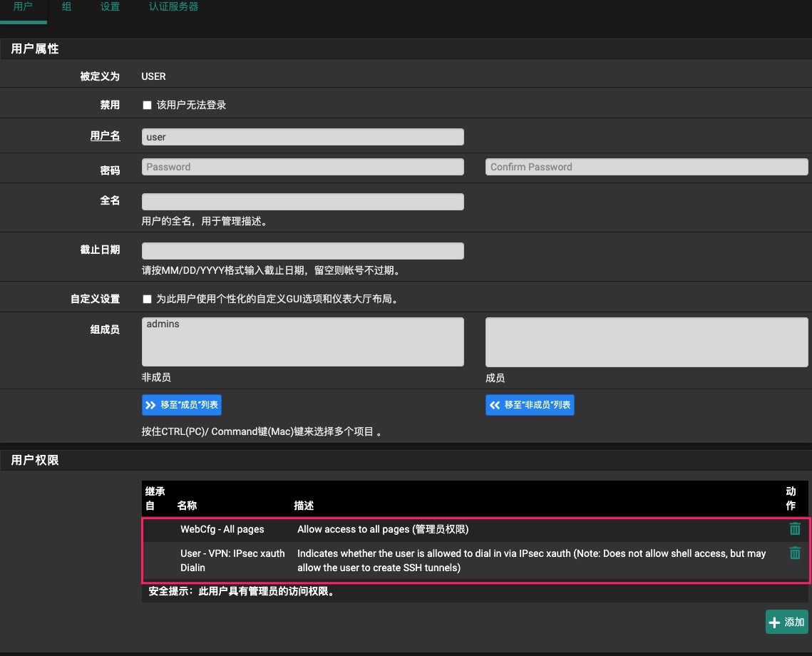Toggle custom GUI options checkbox for user
The height and width of the screenshot is (656, 812).
coord(148,299)
